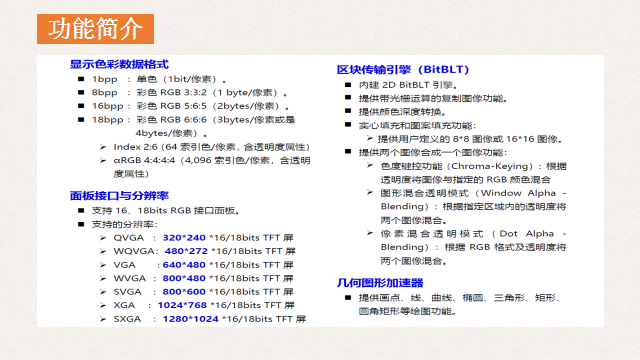
Task: Click the arrow bullet before αRGB 4:4:4:4
Action: [x=103, y=160]
